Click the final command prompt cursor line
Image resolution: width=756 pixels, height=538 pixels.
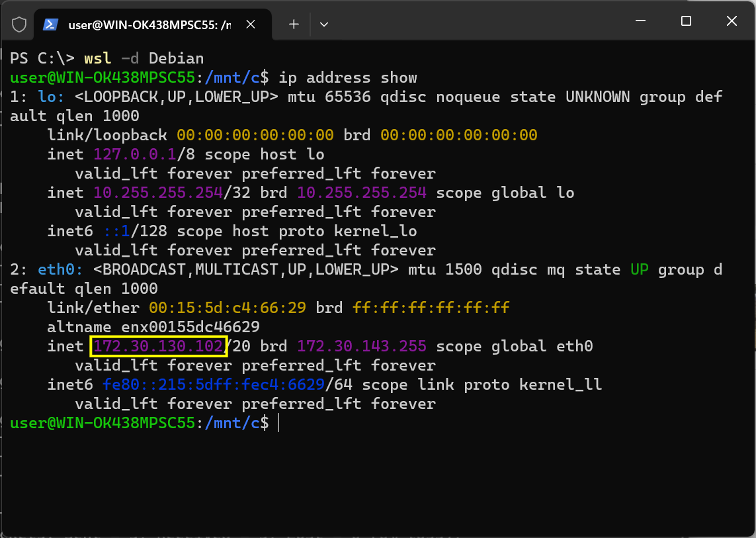point(145,423)
